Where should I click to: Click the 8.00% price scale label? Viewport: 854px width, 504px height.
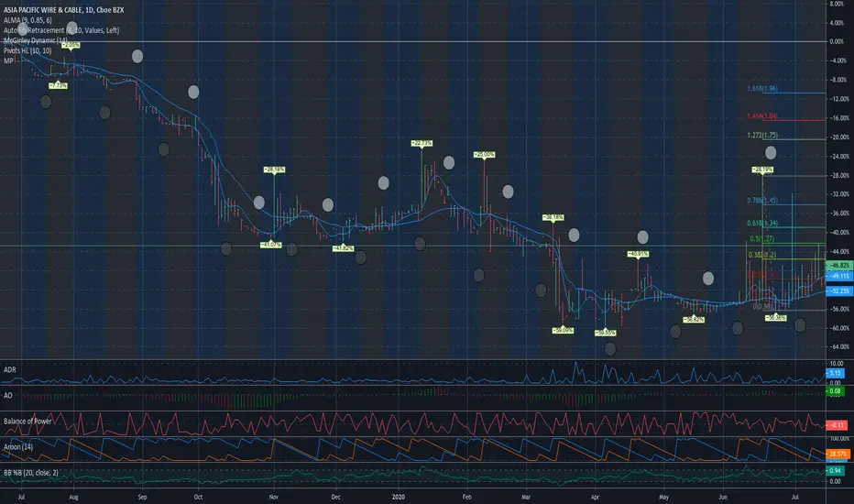coord(837,4)
